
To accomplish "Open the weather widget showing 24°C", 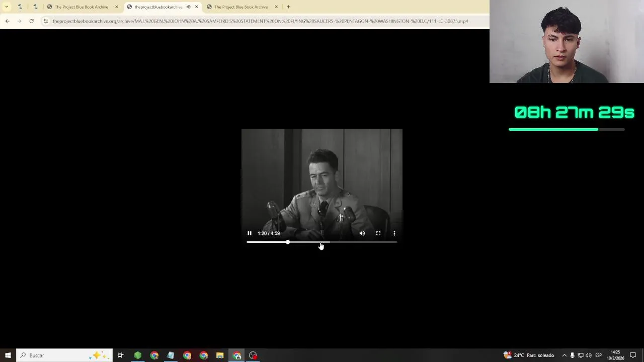I will 529,355.
